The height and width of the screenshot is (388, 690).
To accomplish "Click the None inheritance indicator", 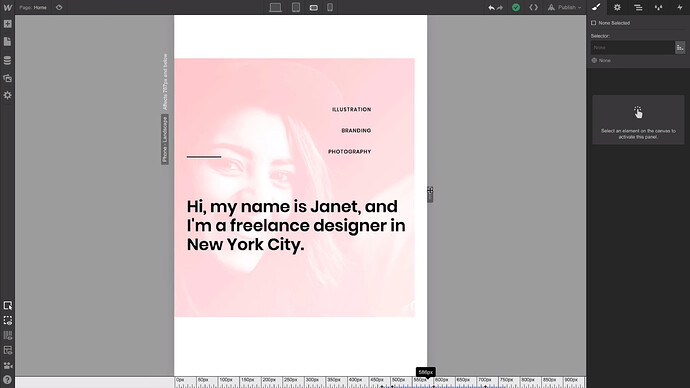I will pos(601,60).
